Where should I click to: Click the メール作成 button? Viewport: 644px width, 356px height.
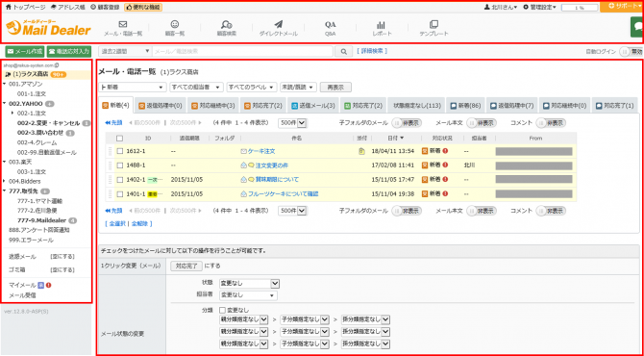pos(25,51)
